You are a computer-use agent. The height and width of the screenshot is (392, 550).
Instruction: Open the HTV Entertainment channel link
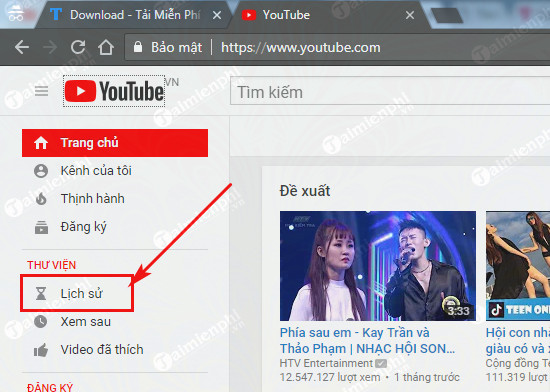coord(326,363)
